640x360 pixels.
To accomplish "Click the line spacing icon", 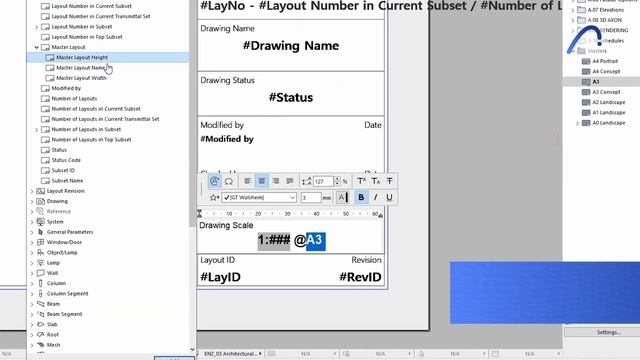I will pos(306,181).
